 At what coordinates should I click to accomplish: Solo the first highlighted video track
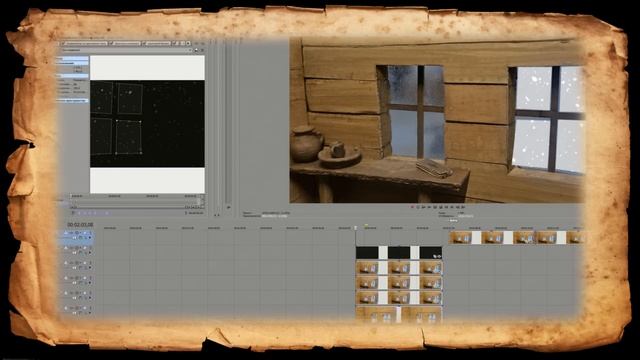90,233
